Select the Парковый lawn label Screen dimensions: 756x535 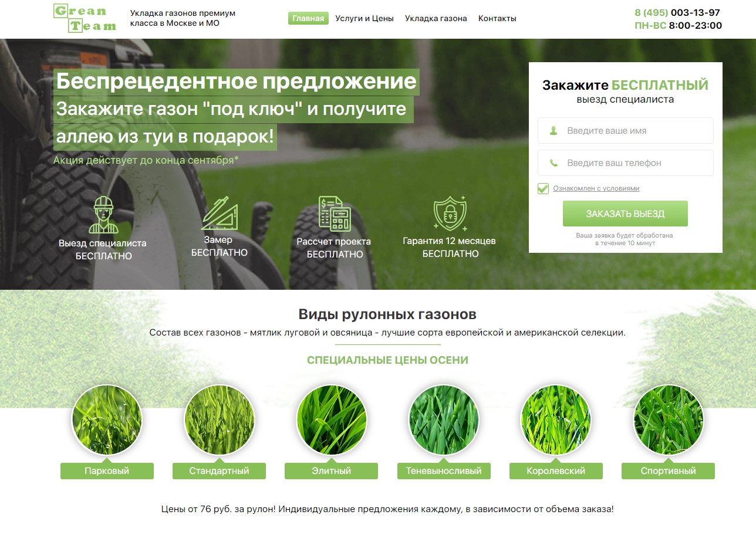[107, 471]
